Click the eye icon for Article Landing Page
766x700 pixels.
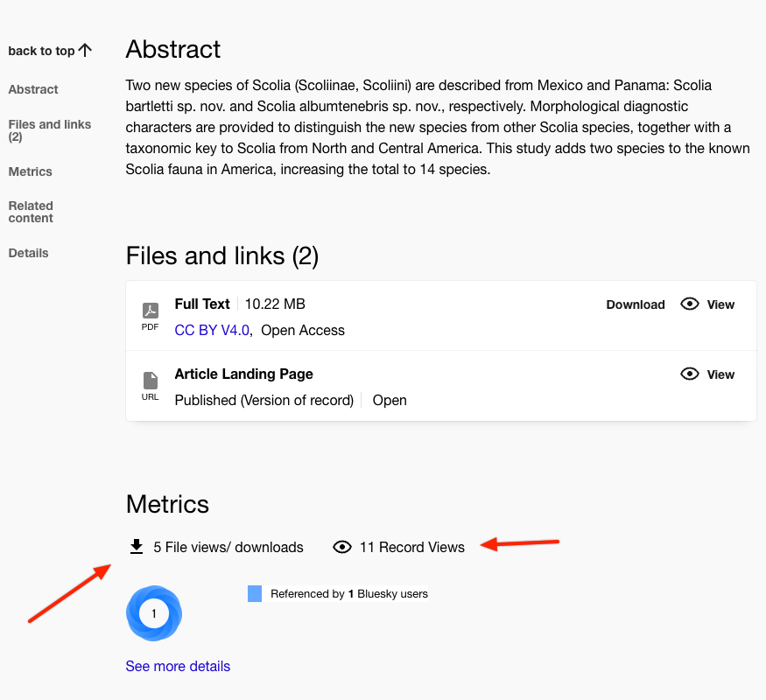pyautogui.click(x=690, y=374)
